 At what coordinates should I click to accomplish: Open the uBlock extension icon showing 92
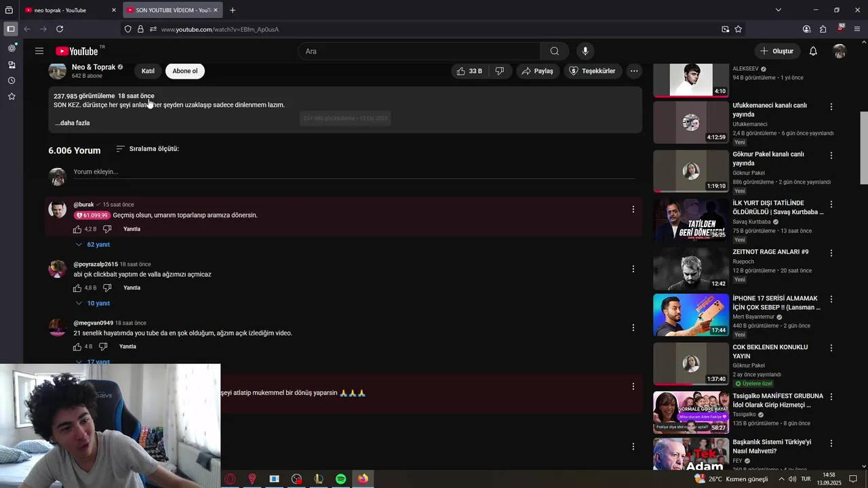[x=841, y=29]
